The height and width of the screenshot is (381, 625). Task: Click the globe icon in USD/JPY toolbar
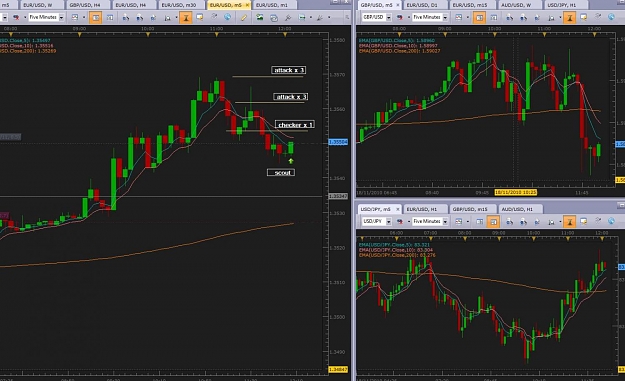pos(611,221)
